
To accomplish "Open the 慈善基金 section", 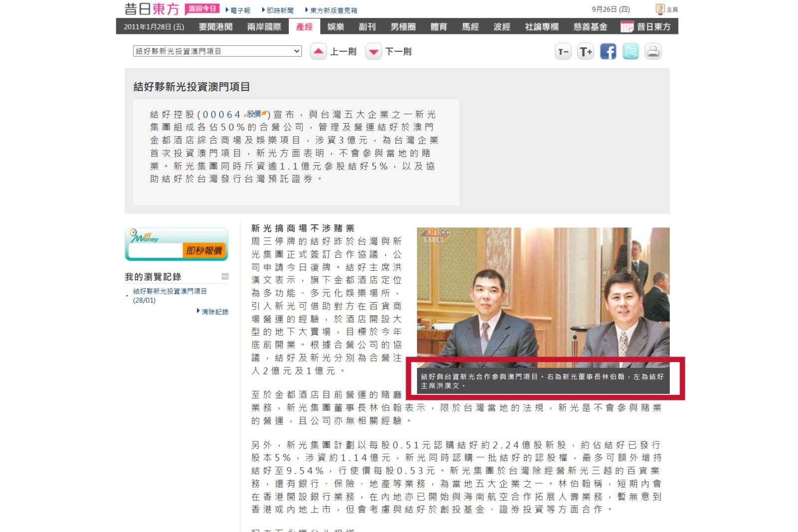I will click(590, 26).
